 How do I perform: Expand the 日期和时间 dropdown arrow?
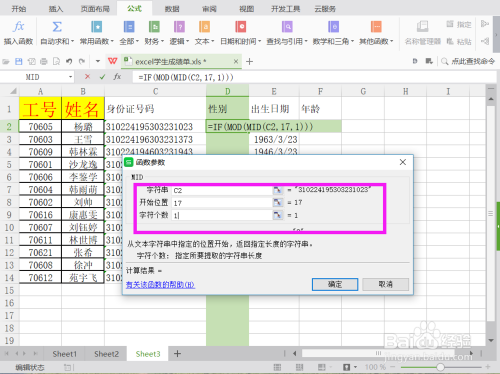pyautogui.click(x=259, y=42)
